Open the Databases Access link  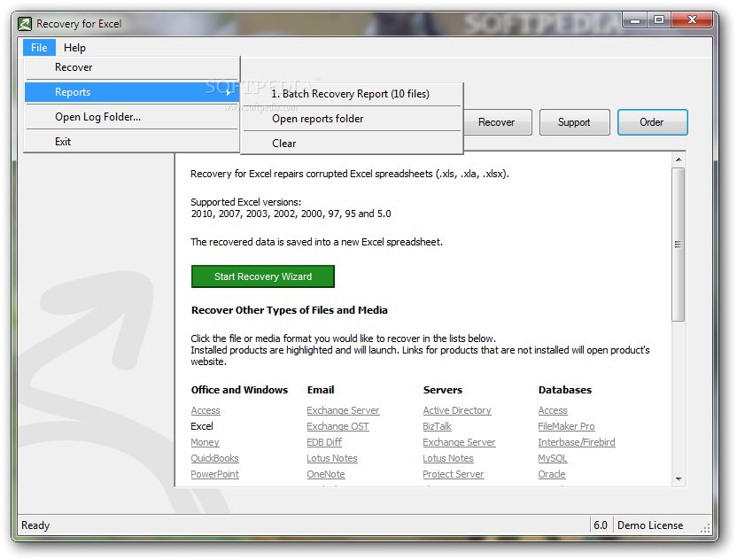[x=553, y=410]
